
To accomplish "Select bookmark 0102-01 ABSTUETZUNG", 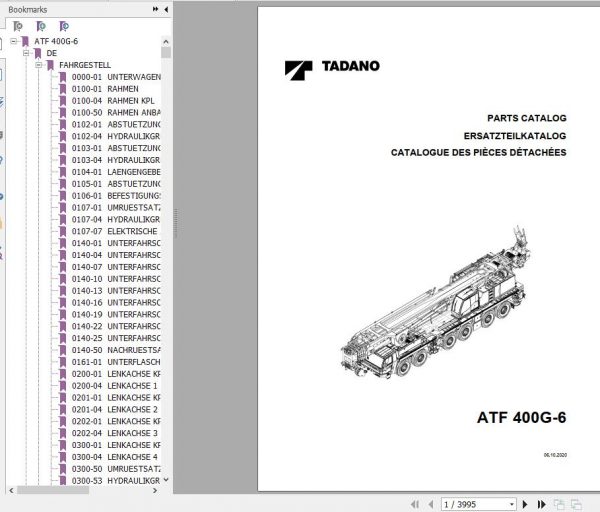I will [x=116, y=124].
